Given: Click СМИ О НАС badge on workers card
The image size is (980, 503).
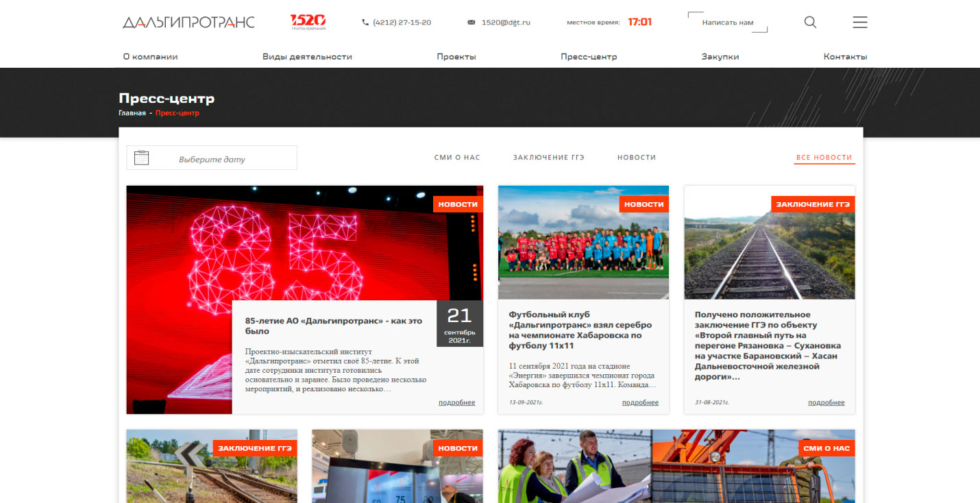Looking at the screenshot, I should click(x=827, y=448).
